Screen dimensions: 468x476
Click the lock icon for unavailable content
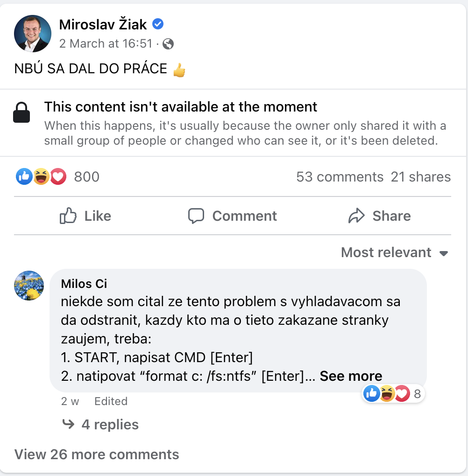tap(21, 113)
